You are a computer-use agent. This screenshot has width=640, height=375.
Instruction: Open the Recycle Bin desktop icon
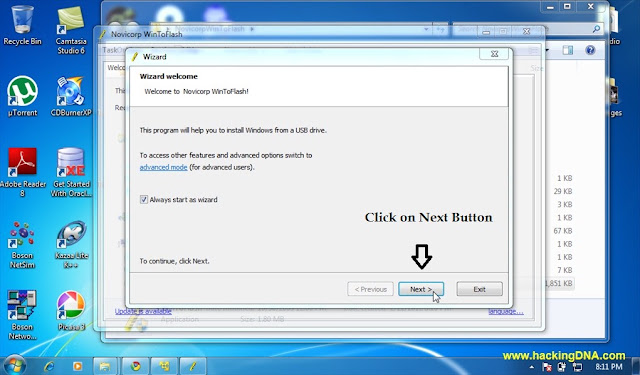22,25
